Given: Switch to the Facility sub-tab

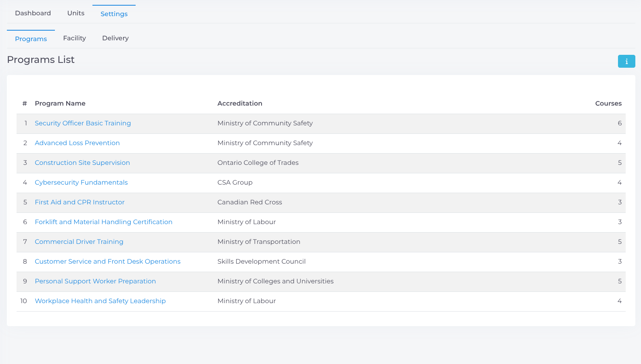Looking at the screenshot, I should tap(75, 38).
